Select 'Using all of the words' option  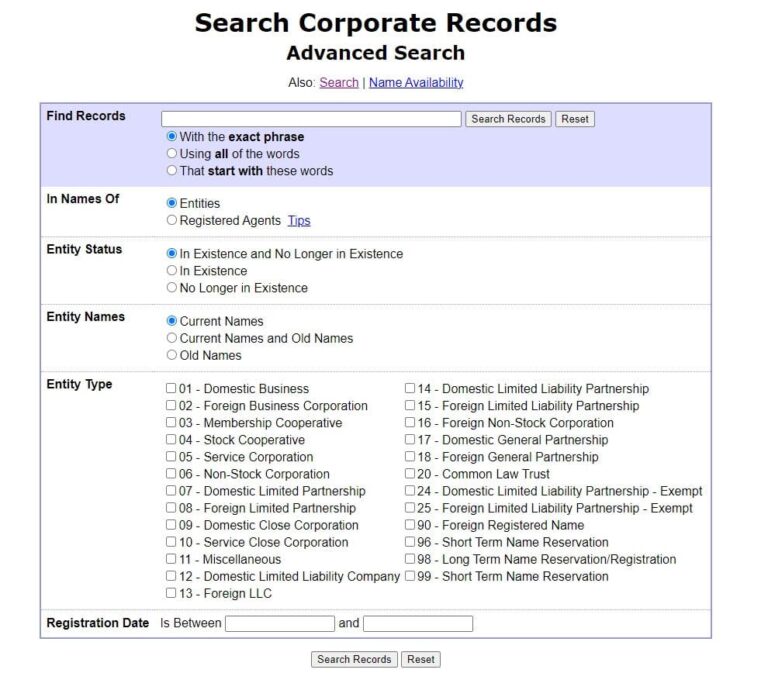(172, 154)
